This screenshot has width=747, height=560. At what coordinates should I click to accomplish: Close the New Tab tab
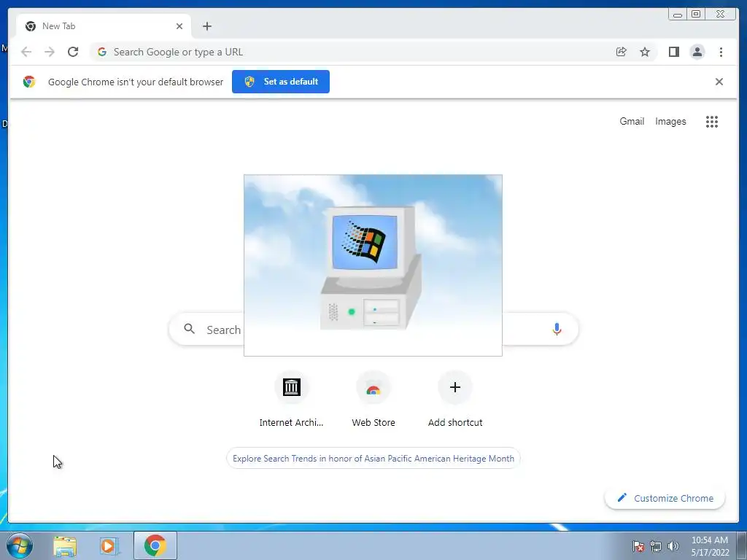[179, 26]
